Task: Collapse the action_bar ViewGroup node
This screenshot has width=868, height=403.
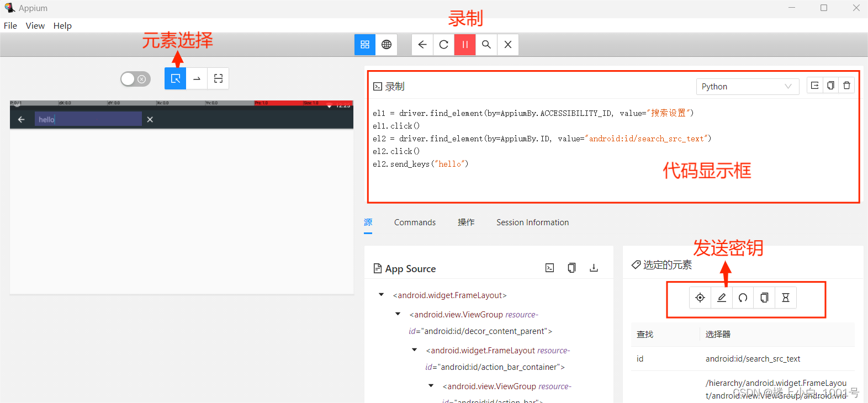Action: pyautogui.click(x=431, y=386)
